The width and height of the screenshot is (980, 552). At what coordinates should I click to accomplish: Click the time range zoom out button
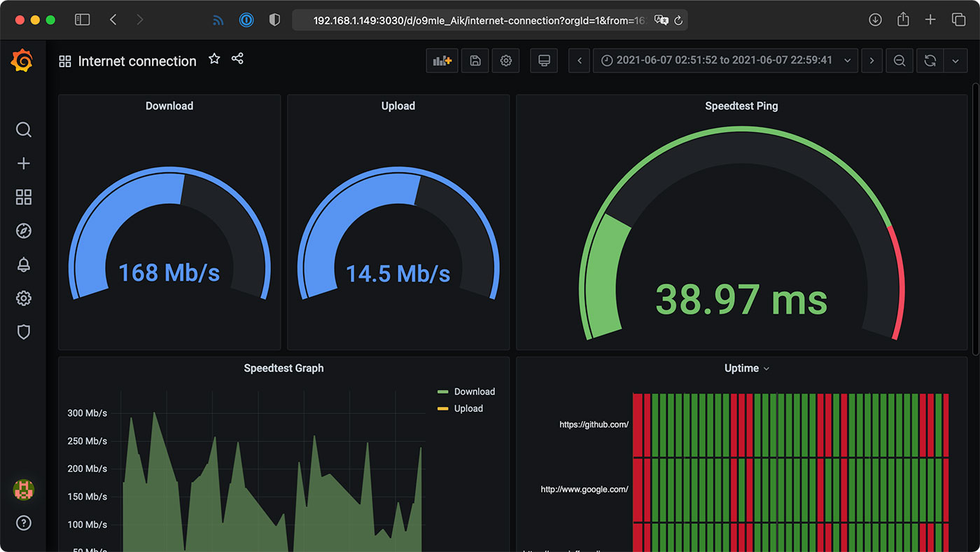pos(899,61)
